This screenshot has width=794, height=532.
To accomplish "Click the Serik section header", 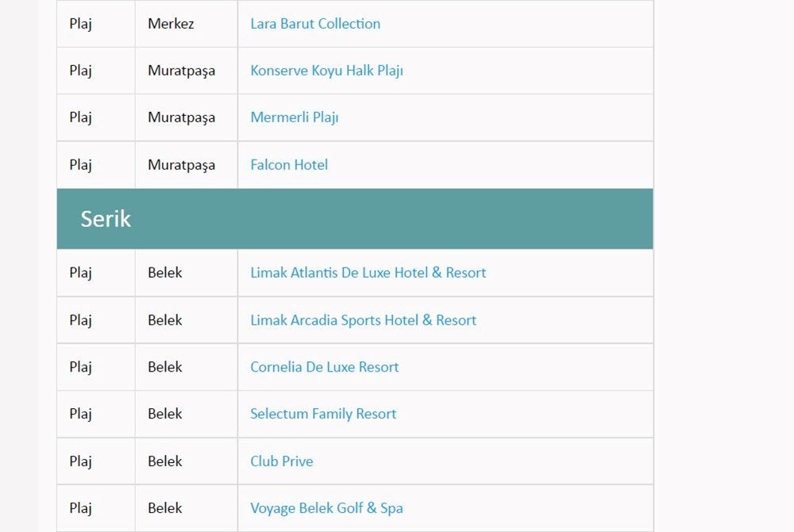I will point(106,219).
